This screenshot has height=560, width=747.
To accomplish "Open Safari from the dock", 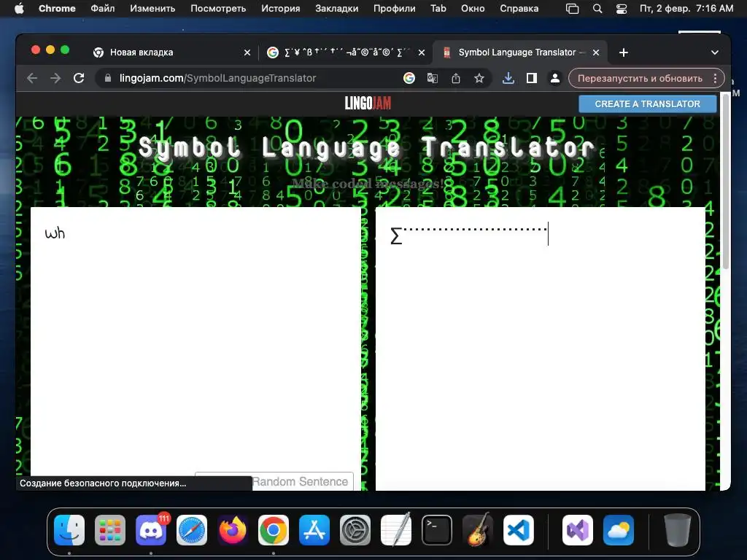I will 192,530.
